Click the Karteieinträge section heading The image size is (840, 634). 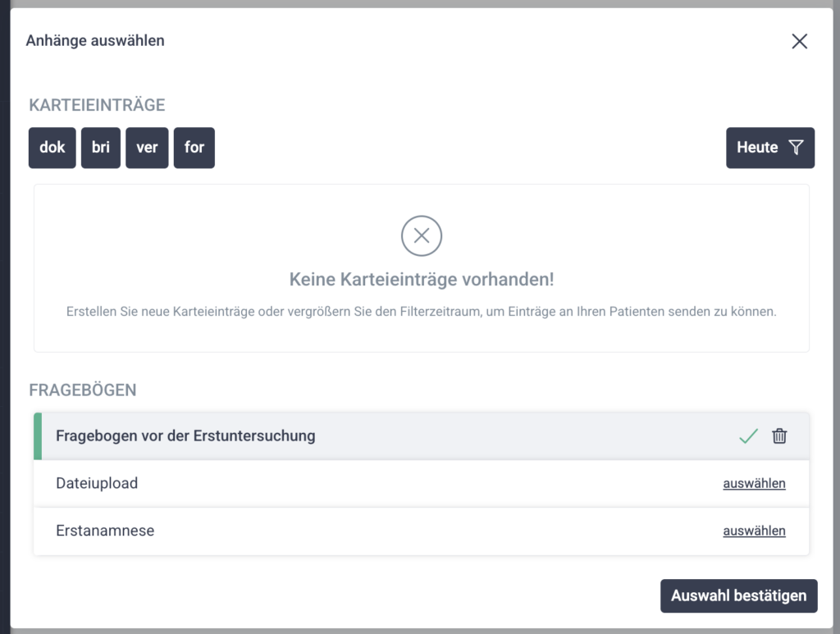coord(97,105)
